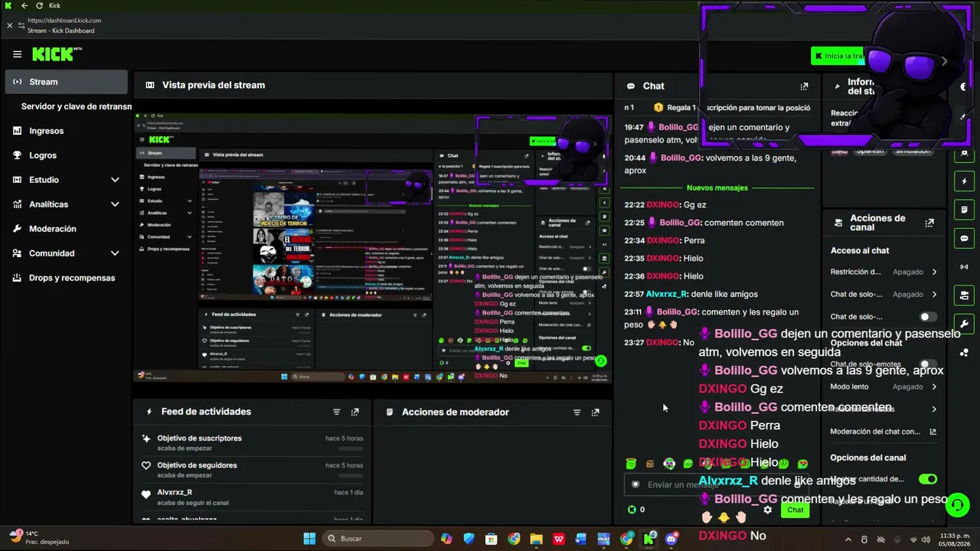980x551 pixels.
Task: Open the hamburger menu beside the Kick logo
Action: pos(17,54)
